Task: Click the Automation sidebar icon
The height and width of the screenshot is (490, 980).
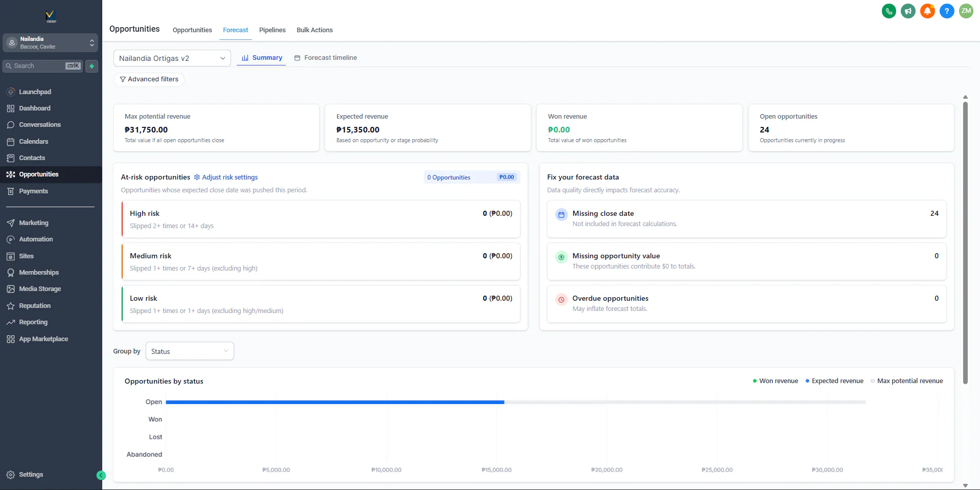Action: pyautogui.click(x=11, y=239)
